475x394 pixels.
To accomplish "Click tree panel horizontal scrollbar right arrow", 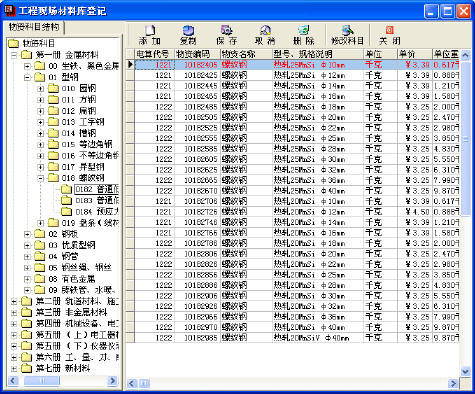I will pyautogui.click(x=113, y=381).
